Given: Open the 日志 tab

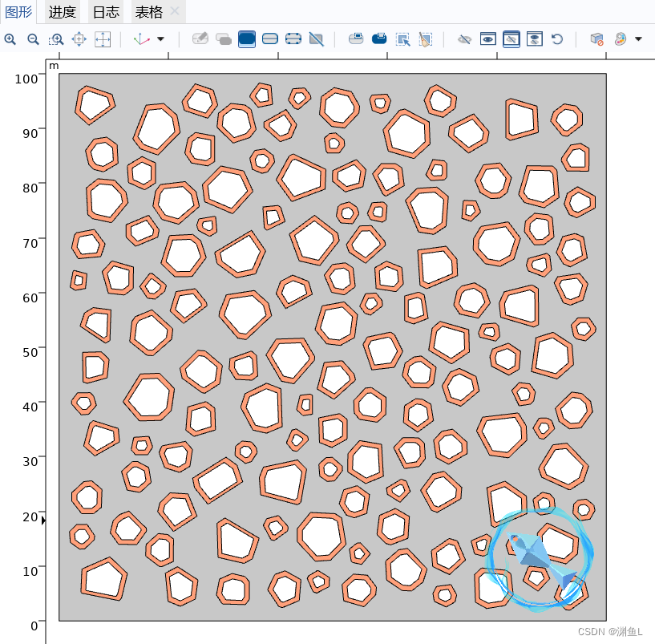Looking at the screenshot, I should click(105, 12).
